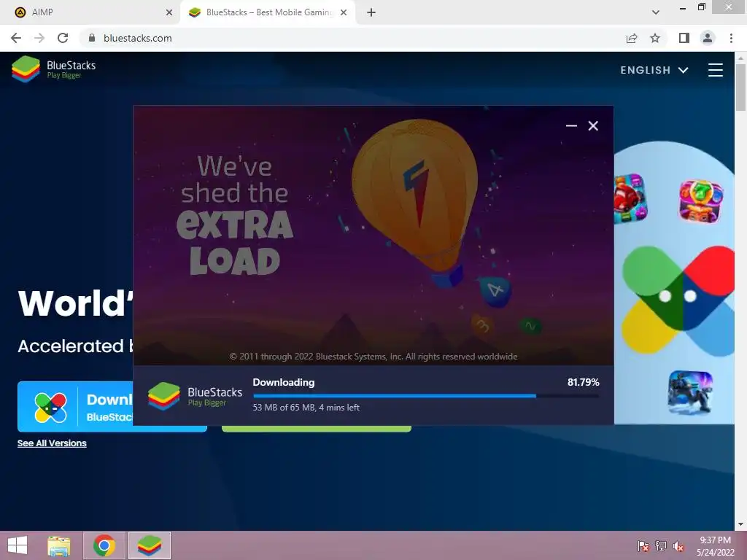The image size is (747, 560).
Task: Open Chrome's three-dot menu
Action: [x=731, y=38]
